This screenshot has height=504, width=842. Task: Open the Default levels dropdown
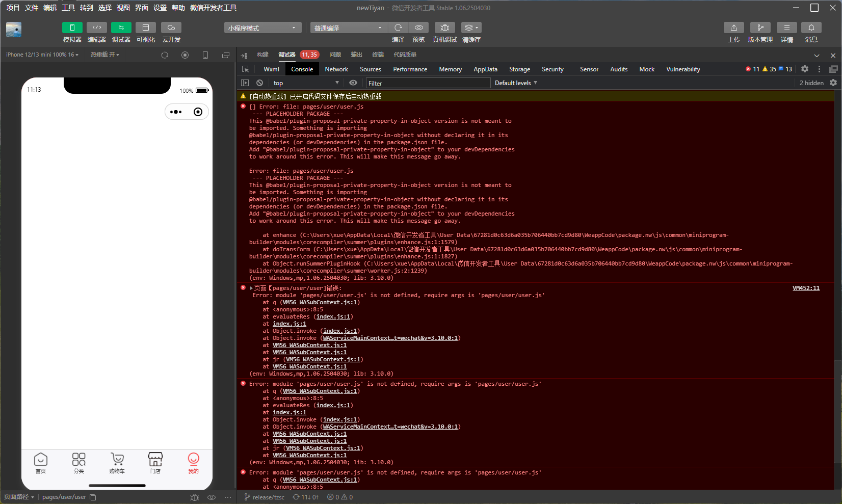click(516, 83)
